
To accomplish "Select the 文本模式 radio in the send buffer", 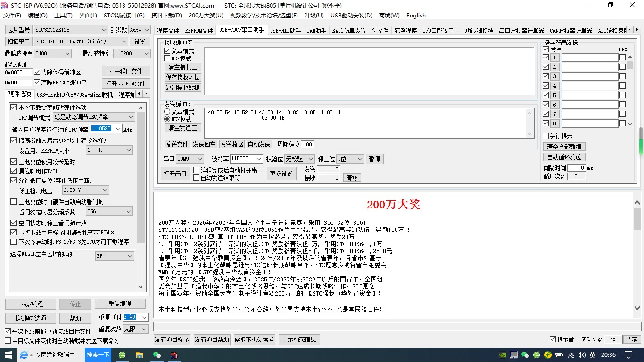I will click(167, 112).
